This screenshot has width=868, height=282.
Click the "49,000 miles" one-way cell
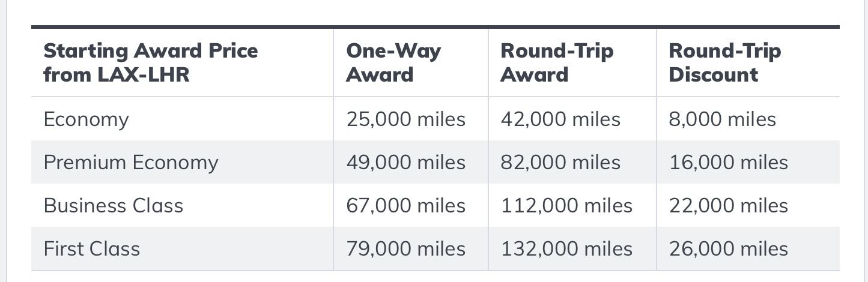coord(405,163)
